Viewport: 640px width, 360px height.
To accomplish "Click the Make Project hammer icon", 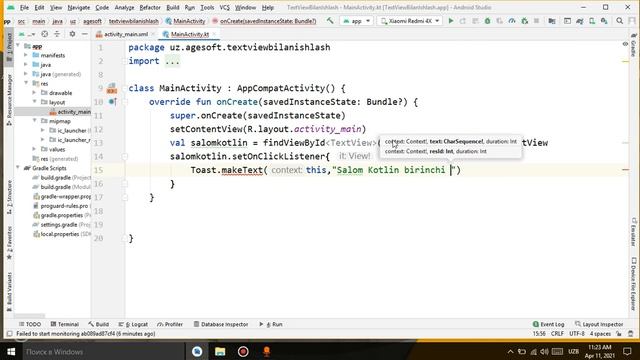I will point(330,20).
